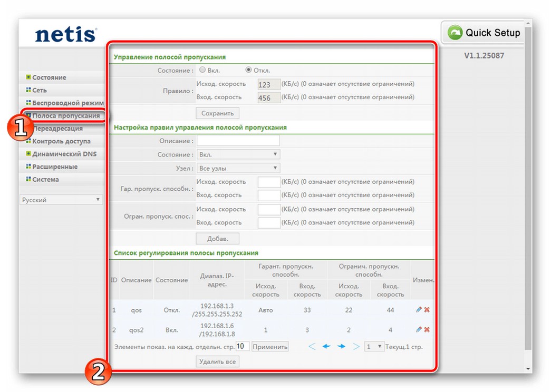This screenshot has width=551, height=392.
Task: Select the Откл. radio button for bandwidth control
Action: pos(248,70)
